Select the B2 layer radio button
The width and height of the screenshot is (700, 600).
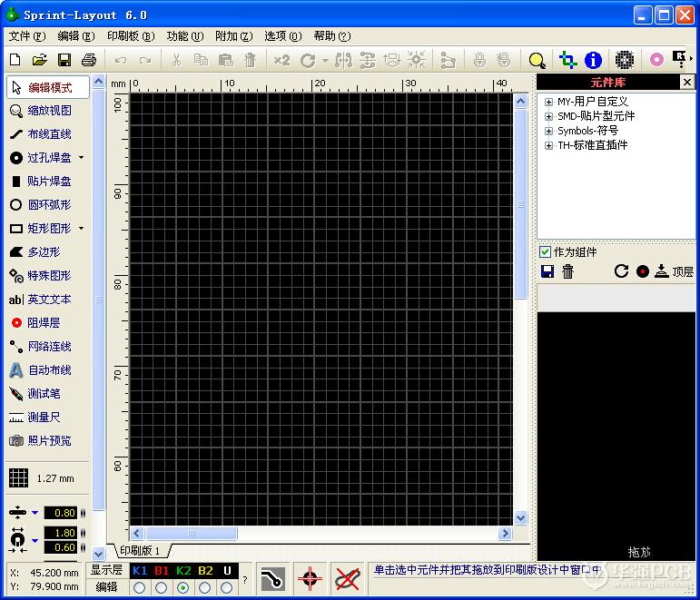[x=204, y=587]
